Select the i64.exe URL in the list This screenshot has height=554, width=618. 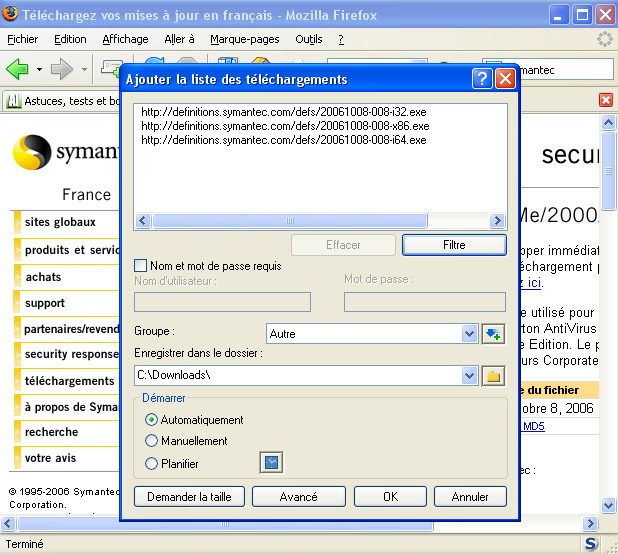[x=284, y=140]
